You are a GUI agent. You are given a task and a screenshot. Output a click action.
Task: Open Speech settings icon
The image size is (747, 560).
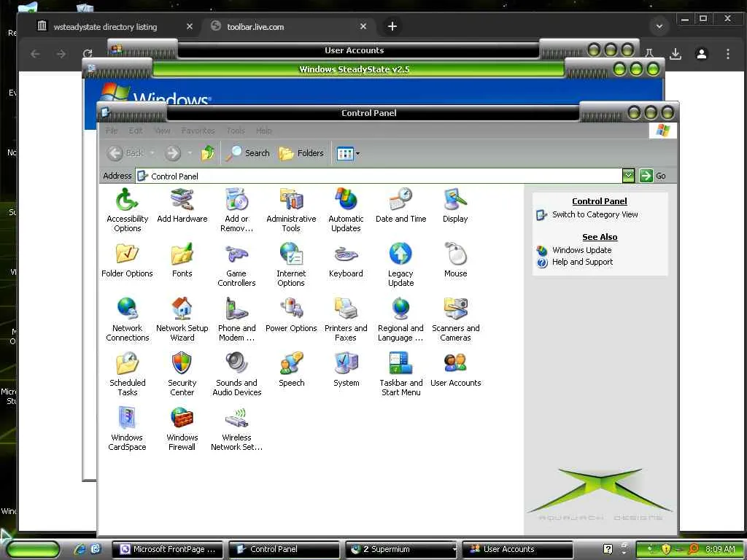[291, 370]
